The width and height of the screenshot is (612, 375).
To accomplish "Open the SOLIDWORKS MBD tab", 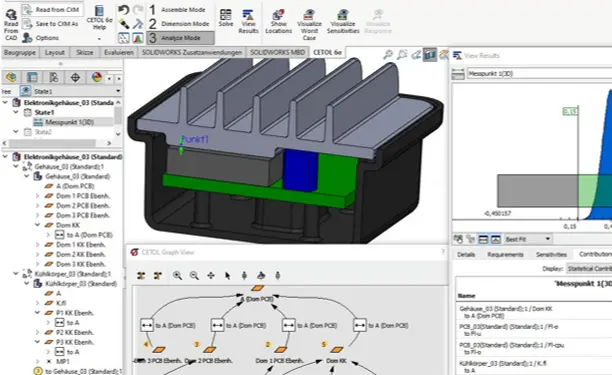I will (x=278, y=52).
